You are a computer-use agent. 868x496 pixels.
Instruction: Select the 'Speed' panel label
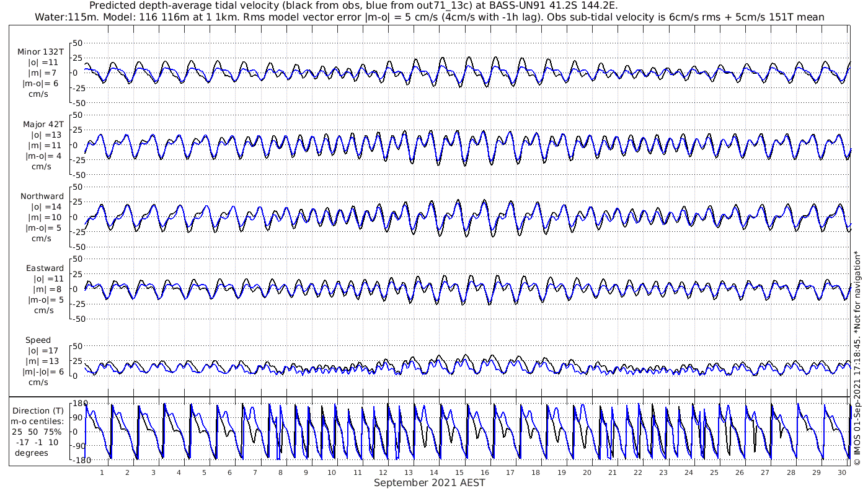[x=38, y=340]
